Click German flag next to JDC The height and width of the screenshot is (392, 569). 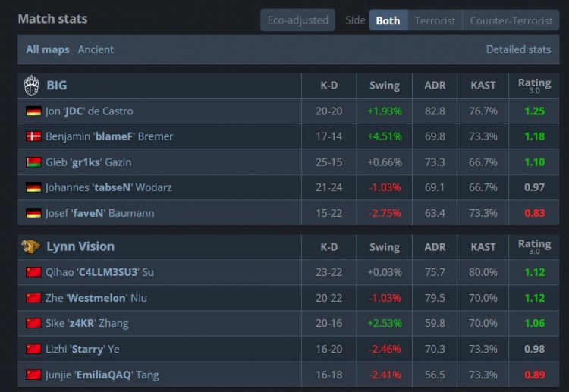point(33,111)
